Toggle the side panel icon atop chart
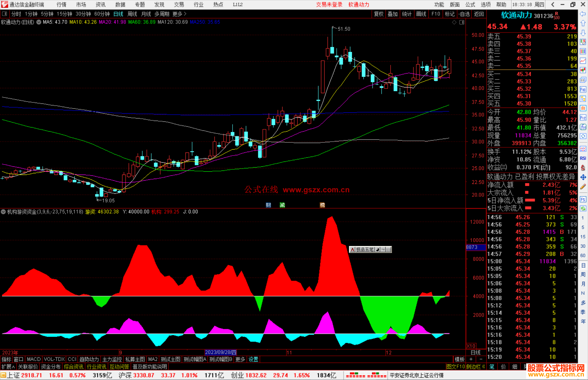 pyautogui.click(x=462, y=22)
